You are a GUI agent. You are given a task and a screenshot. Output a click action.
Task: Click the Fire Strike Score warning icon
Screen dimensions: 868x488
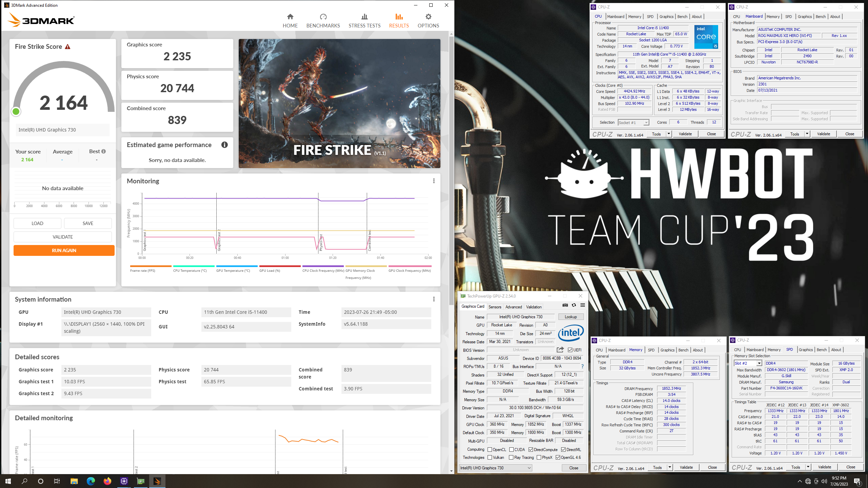click(67, 47)
